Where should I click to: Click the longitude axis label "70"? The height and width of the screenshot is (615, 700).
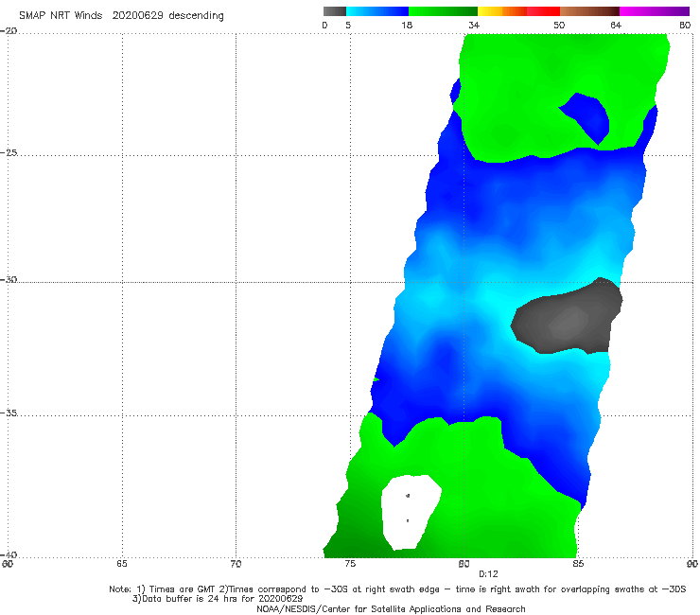pyautogui.click(x=236, y=564)
